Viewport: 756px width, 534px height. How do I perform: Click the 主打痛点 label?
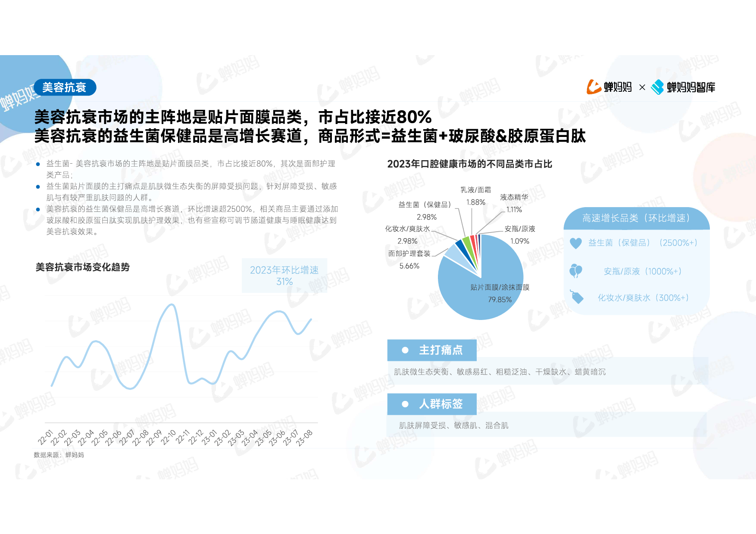coord(440,350)
